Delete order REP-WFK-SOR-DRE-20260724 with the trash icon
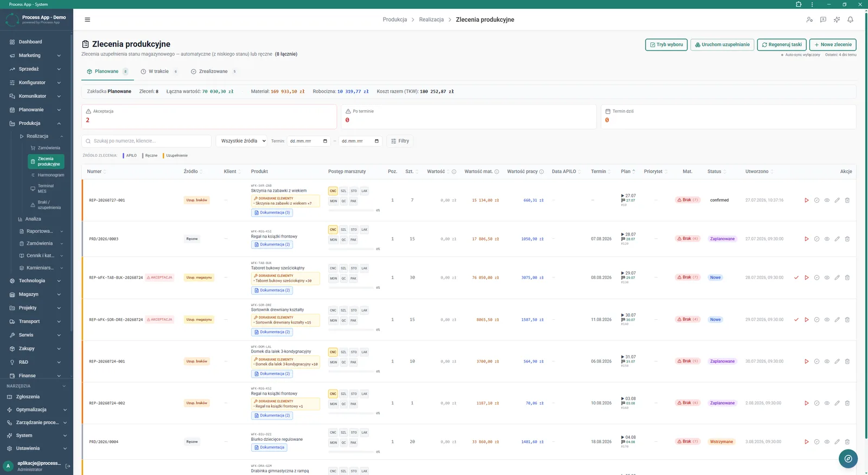Image resolution: width=868 pixels, height=475 pixels. [x=847, y=320]
